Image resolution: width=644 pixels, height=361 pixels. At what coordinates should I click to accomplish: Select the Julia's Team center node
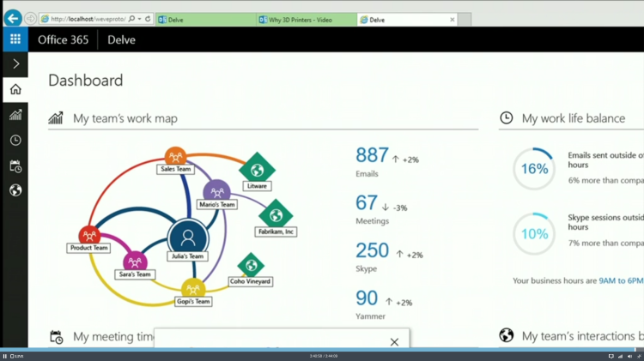click(188, 238)
